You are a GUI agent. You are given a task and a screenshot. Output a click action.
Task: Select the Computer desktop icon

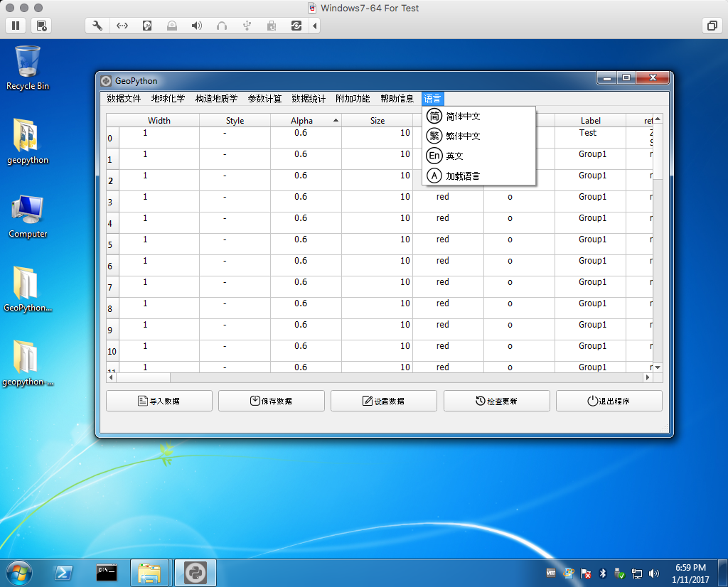28,217
